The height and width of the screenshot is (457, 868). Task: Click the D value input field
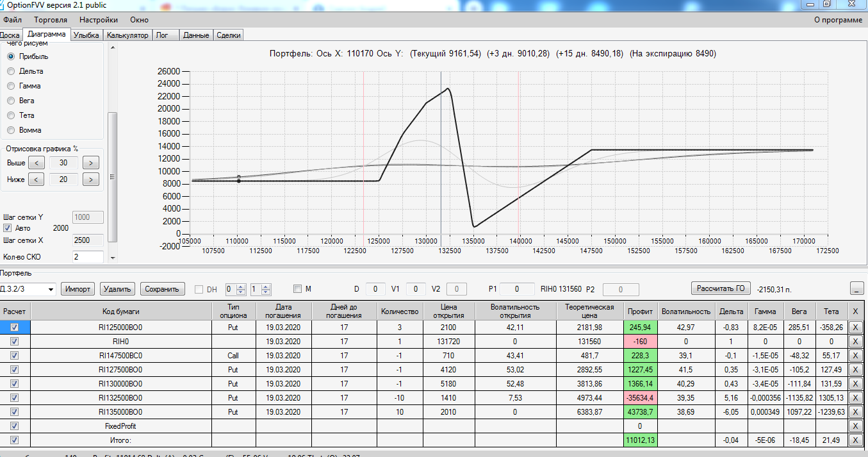tap(376, 289)
